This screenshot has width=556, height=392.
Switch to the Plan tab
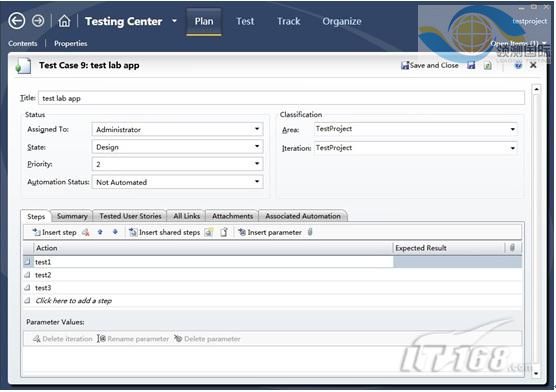coord(204,21)
